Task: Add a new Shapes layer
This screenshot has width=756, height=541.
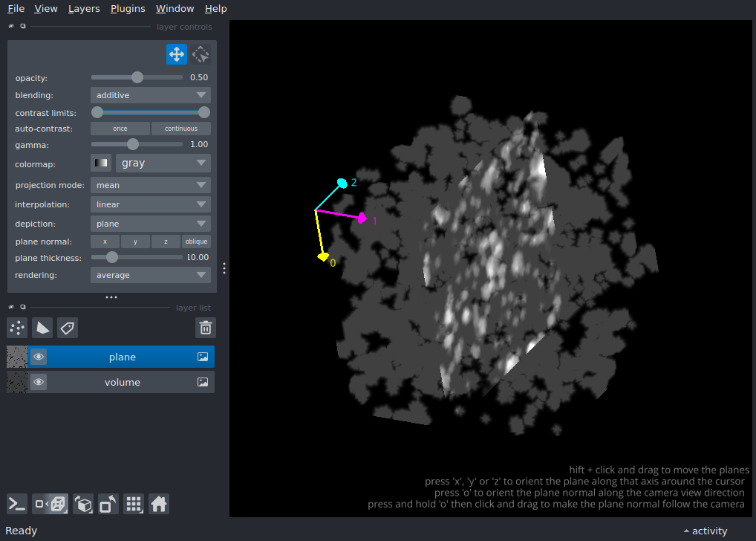Action: (x=42, y=328)
